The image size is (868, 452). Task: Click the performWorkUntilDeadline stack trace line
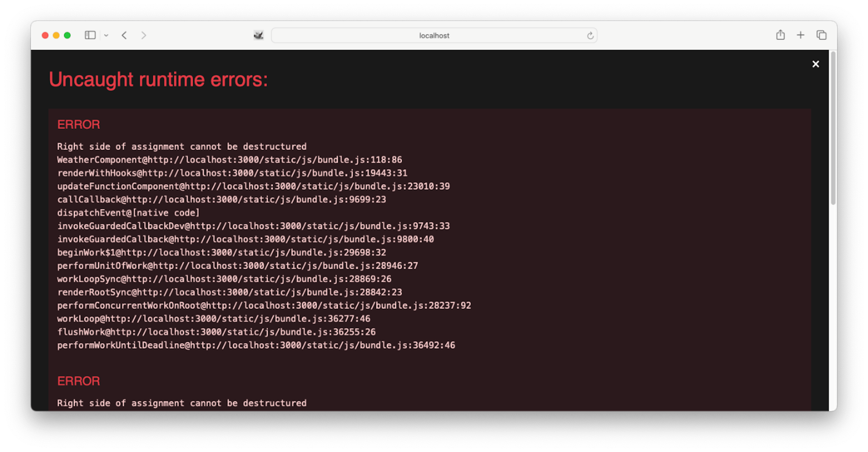click(256, 345)
